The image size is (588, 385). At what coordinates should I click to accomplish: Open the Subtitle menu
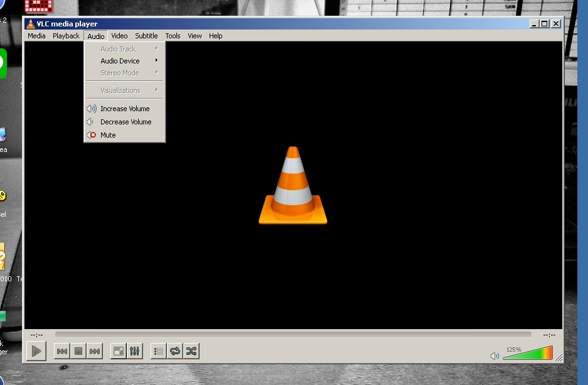tap(146, 36)
